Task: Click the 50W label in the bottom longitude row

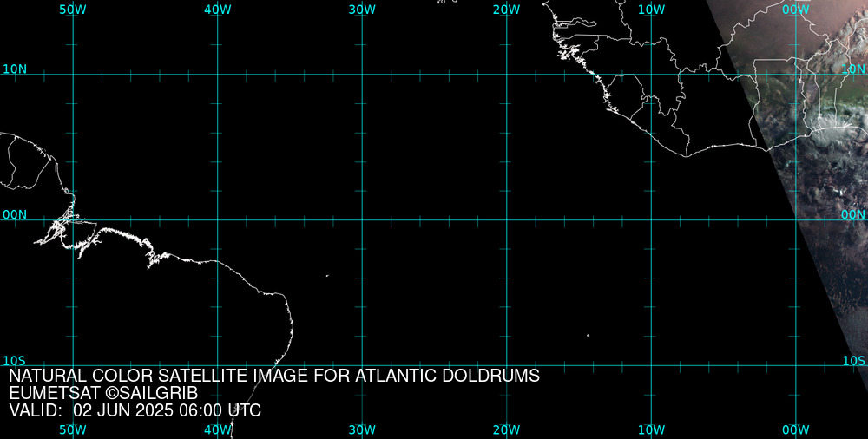Action: [x=73, y=430]
